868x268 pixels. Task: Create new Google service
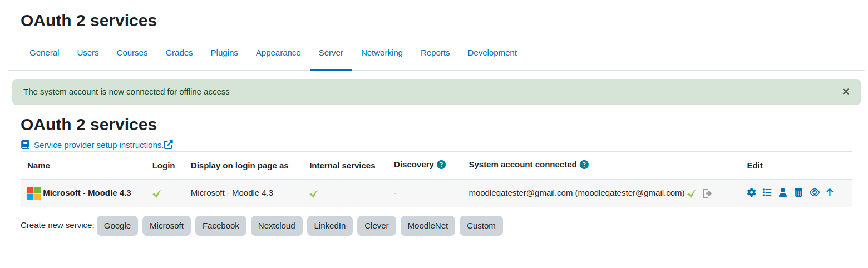pos(117,226)
